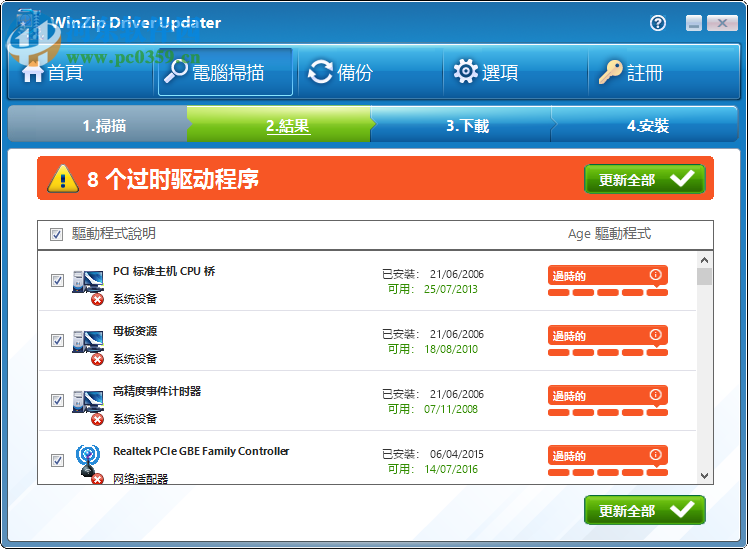Click 過時的 status badge for 母板资源
The width and height of the screenshot is (748, 549).
(x=608, y=336)
